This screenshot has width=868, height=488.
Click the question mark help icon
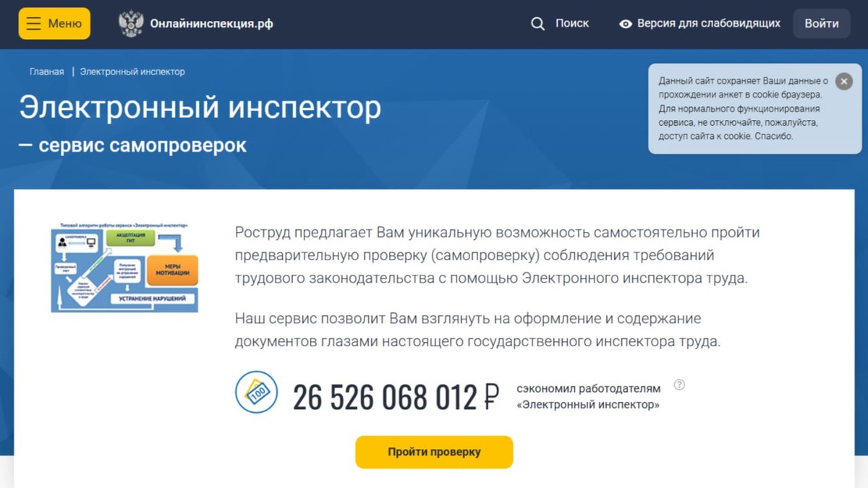point(679,385)
